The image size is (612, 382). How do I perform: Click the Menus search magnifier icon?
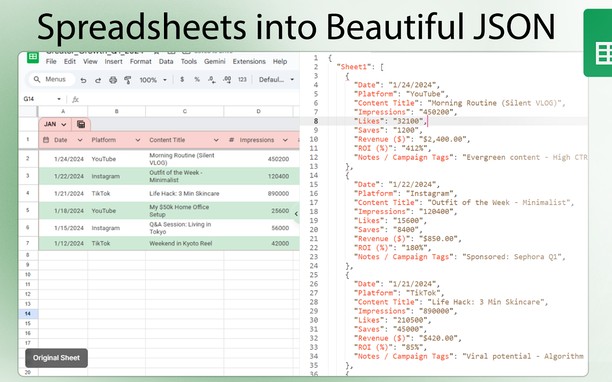pyautogui.click(x=37, y=79)
